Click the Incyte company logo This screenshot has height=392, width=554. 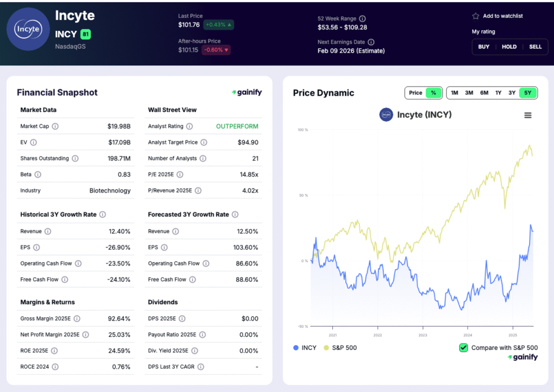point(28,28)
